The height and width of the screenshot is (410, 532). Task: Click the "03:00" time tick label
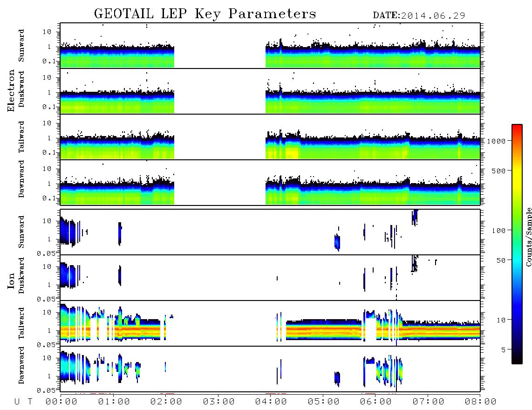click(x=219, y=402)
